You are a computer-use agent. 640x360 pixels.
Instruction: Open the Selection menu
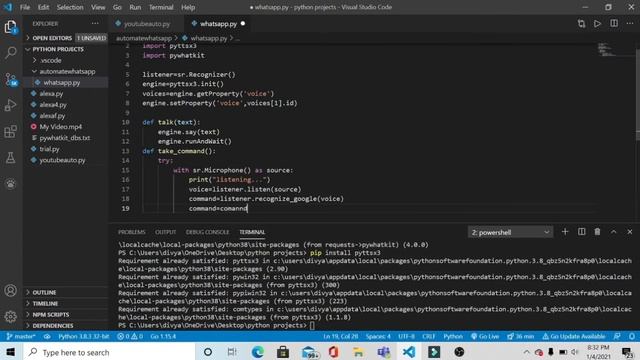tap(70, 7)
